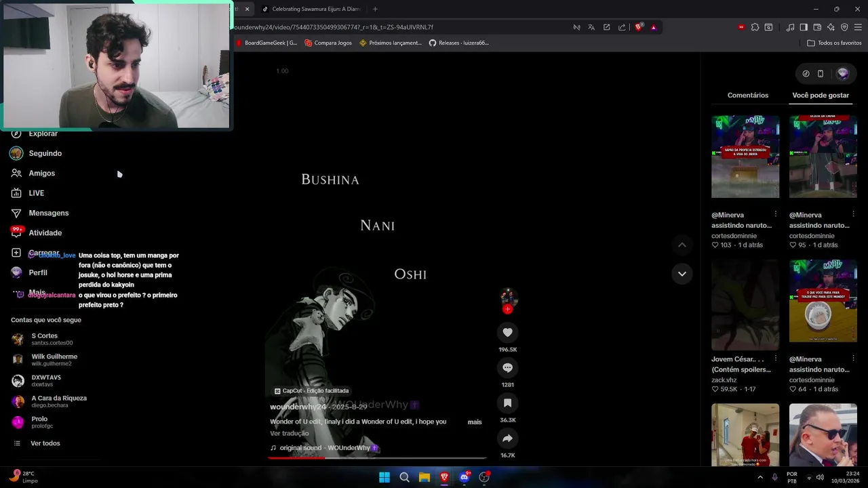
Task: Follow the creator via the red plus badge
Action: 507,309
